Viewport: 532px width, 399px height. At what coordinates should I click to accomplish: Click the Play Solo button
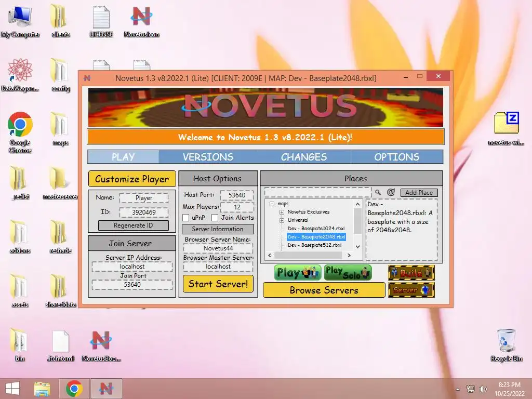click(x=348, y=273)
